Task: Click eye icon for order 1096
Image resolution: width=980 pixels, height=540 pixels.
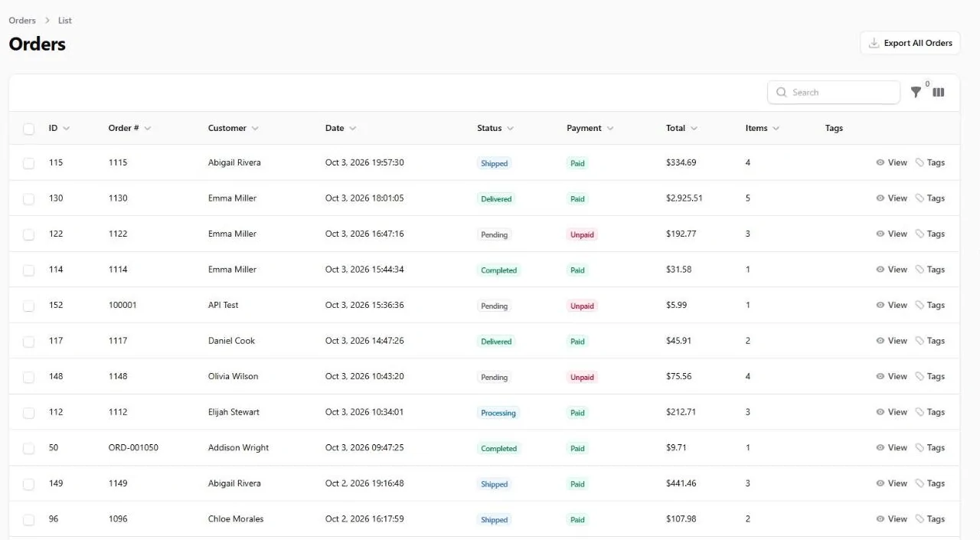Action: pyautogui.click(x=880, y=519)
